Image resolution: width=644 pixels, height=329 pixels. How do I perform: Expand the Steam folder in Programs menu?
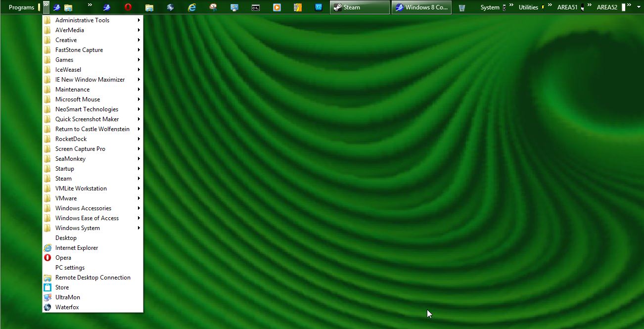[x=93, y=179]
